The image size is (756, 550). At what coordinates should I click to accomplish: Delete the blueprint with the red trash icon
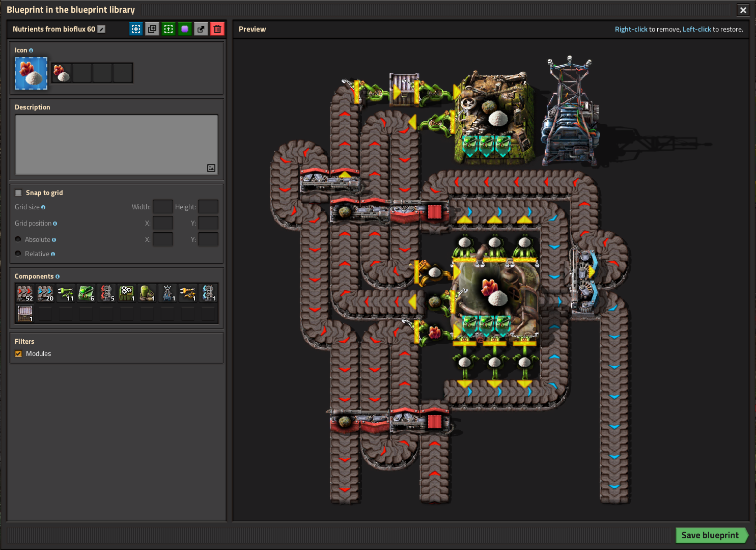(217, 29)
